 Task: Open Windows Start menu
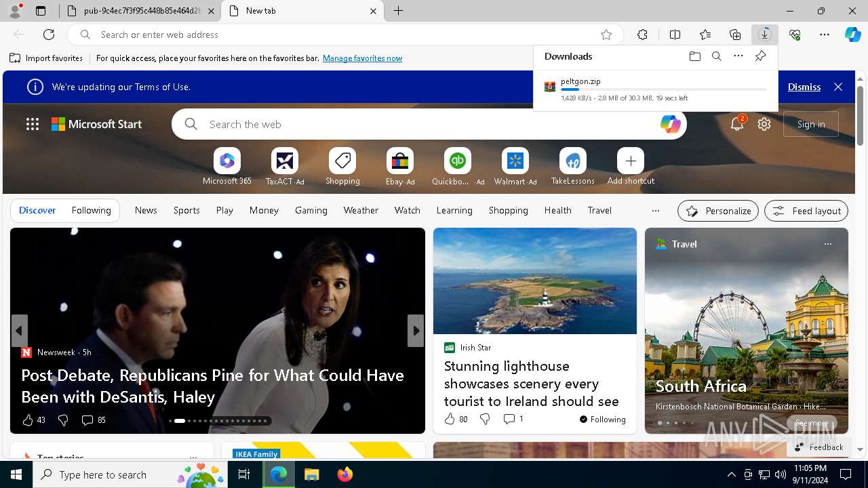[x=16, y=474]
